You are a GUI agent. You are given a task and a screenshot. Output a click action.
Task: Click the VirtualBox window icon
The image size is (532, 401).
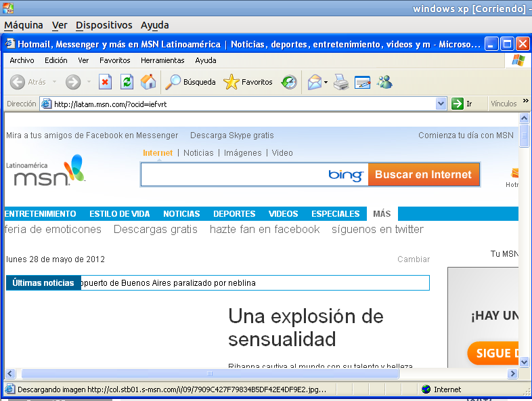click(x=8, y=8)
